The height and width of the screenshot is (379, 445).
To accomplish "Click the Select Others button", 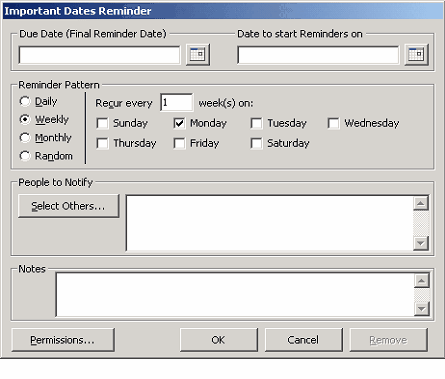I will [68, 206].
